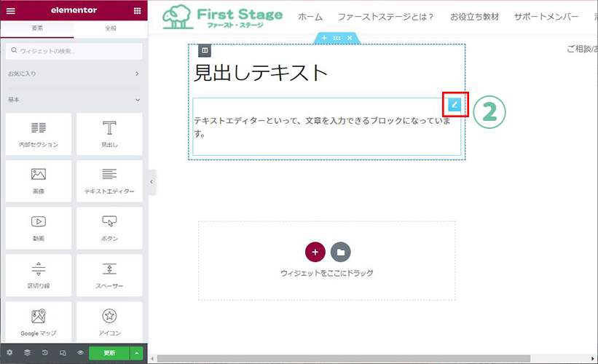This screenshot has width=598, height=364.
Task: Open page settings gear in bottom bar
Action: pyautogui.click(x=10, y=353)
